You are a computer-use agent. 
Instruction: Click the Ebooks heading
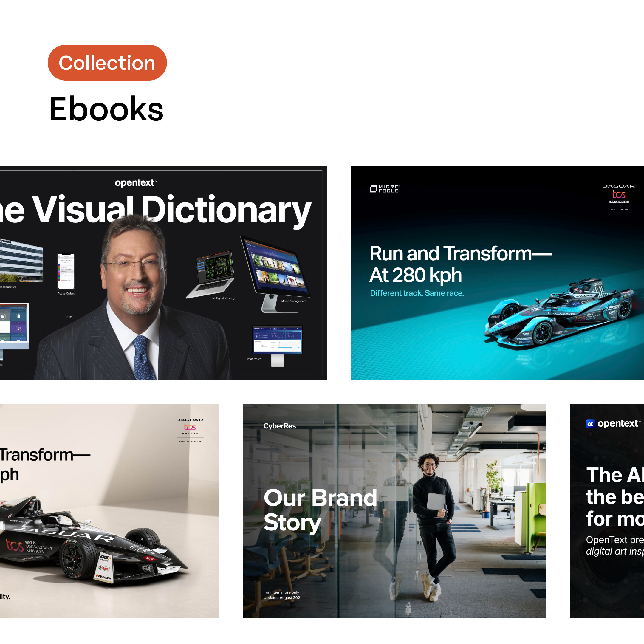tap(106, 109)
